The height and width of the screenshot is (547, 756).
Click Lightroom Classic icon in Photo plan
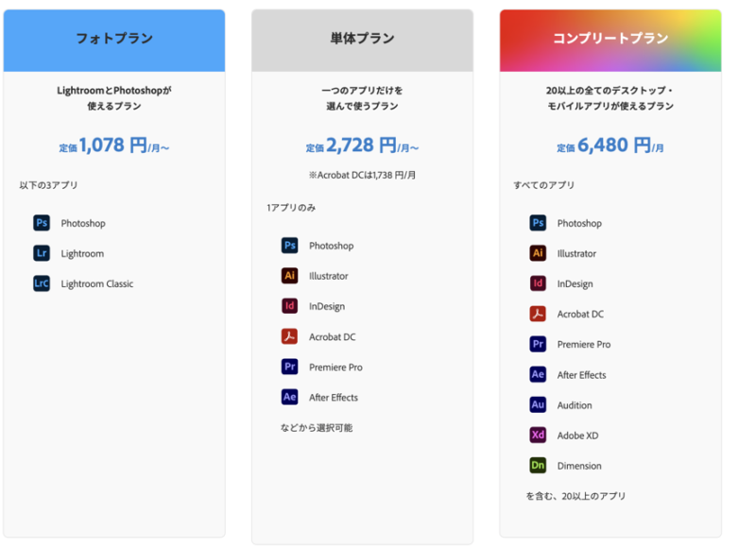click(x=42, y=283)
